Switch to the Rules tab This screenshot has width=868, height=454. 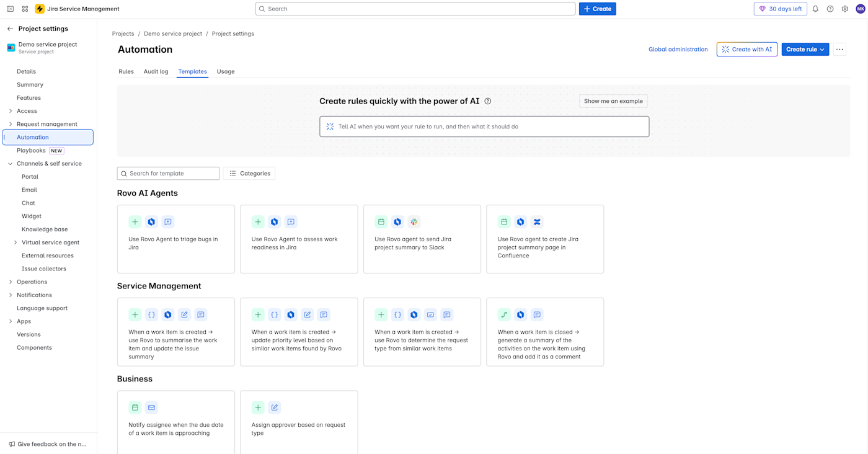(126, 71)
